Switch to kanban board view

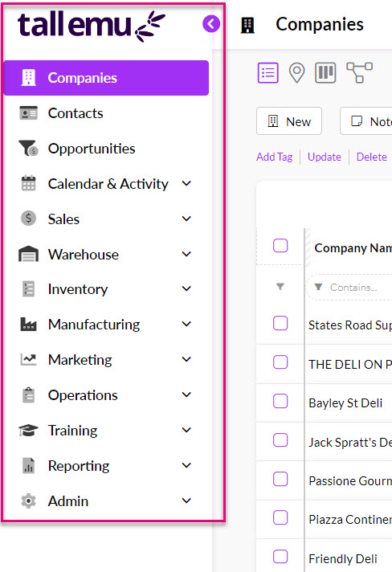[x=325, y=72]
